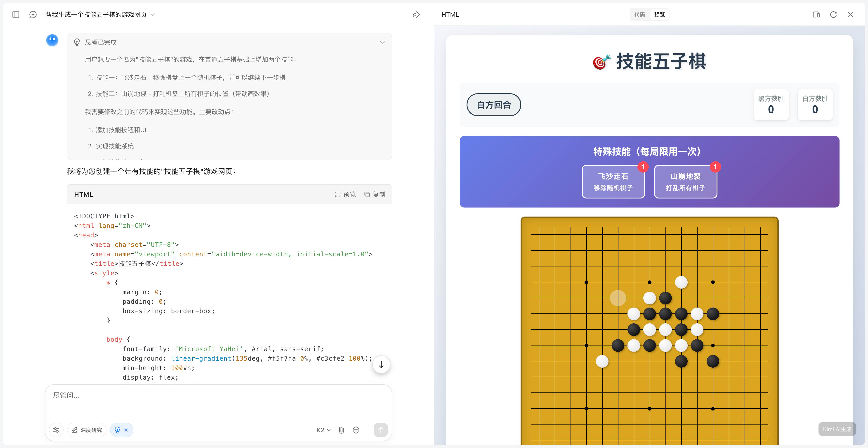Start a new chat with plus icon
The image size is (868, 448).
pos(33,14)
